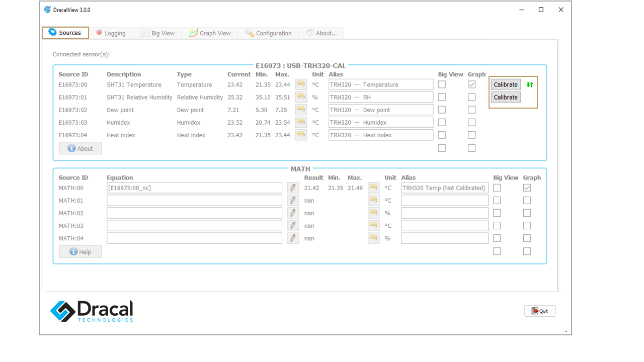Reset min/max for MATH:03 row

pyautogui.click(x=373, y=225)
